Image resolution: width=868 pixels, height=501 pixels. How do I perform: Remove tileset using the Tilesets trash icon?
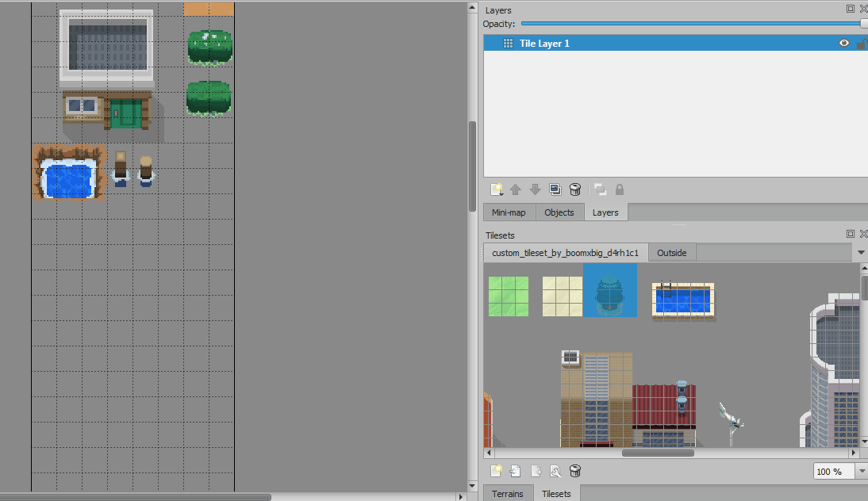click(x=576, y=471)
